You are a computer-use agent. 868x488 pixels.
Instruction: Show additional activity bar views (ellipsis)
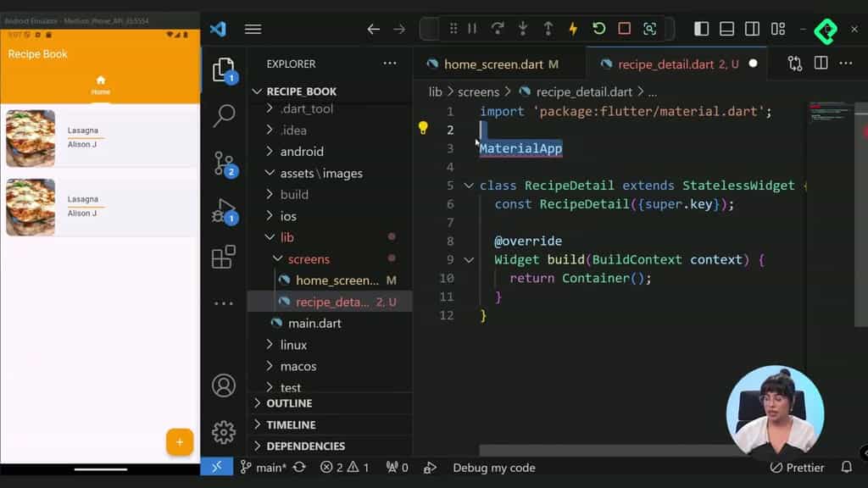point(224,303)
